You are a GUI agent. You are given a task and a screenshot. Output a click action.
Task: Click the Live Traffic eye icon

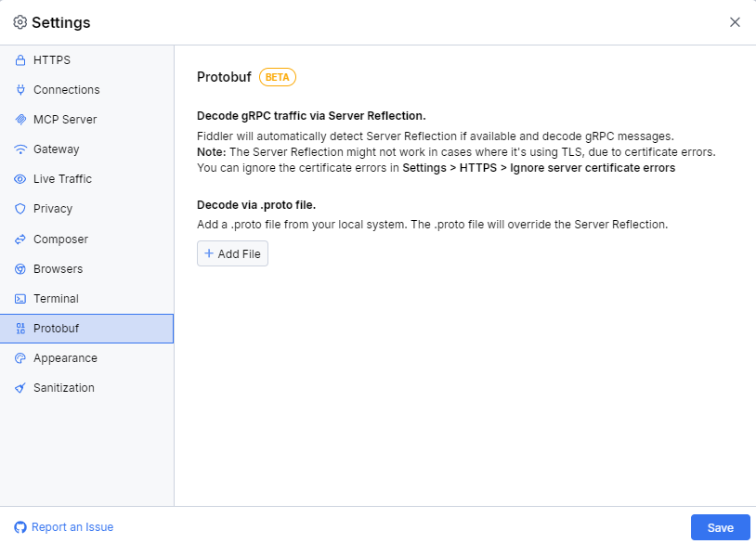[x=20, y=178]
